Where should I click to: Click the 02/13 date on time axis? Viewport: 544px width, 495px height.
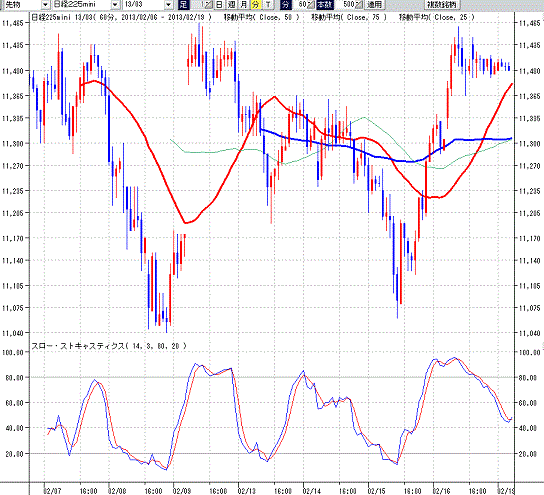(247, 491)
